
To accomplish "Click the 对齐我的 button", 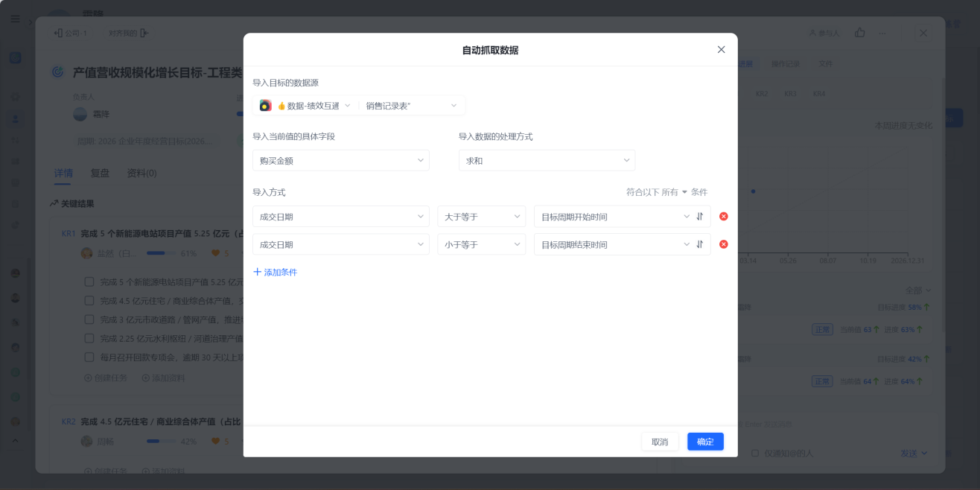I will 128,33.
